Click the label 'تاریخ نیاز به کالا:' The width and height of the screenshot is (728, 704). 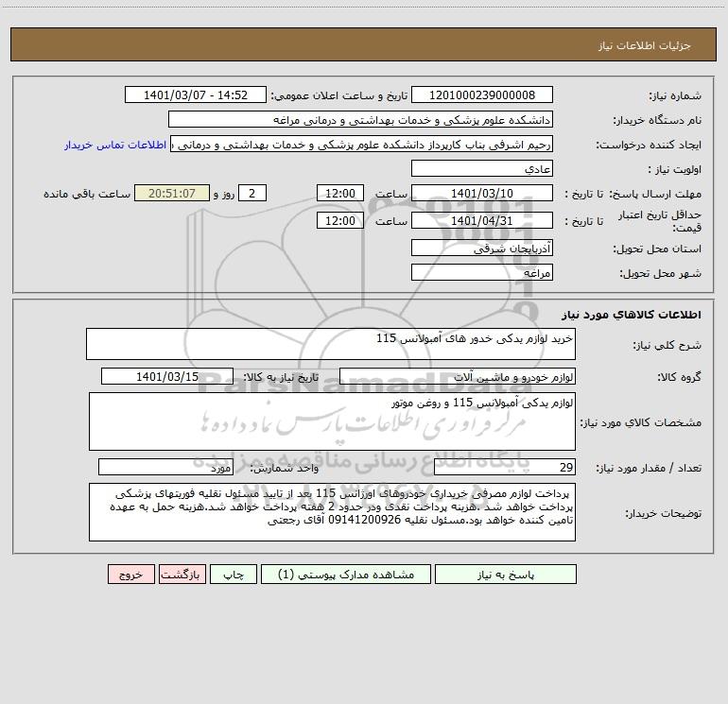[281, 377]
